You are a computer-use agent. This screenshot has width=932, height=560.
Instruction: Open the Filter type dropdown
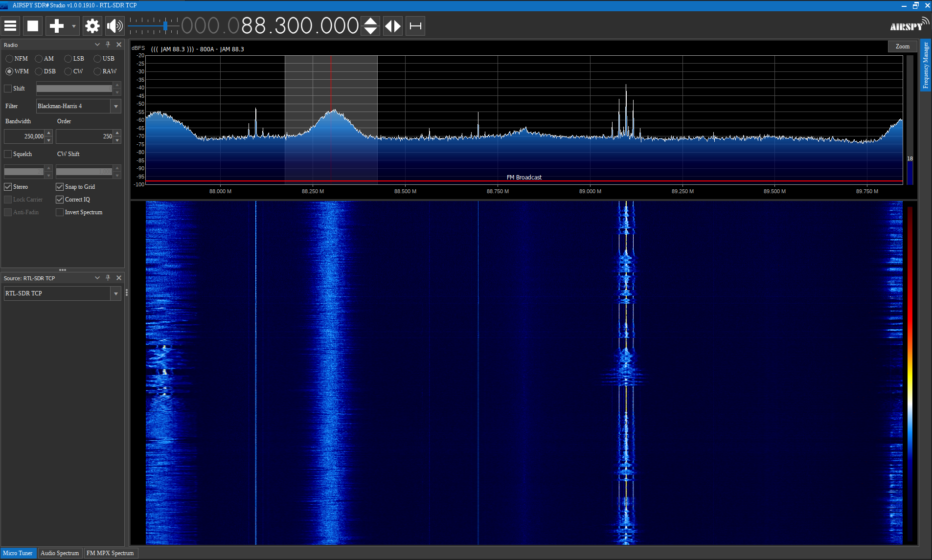tap(116, 106)
